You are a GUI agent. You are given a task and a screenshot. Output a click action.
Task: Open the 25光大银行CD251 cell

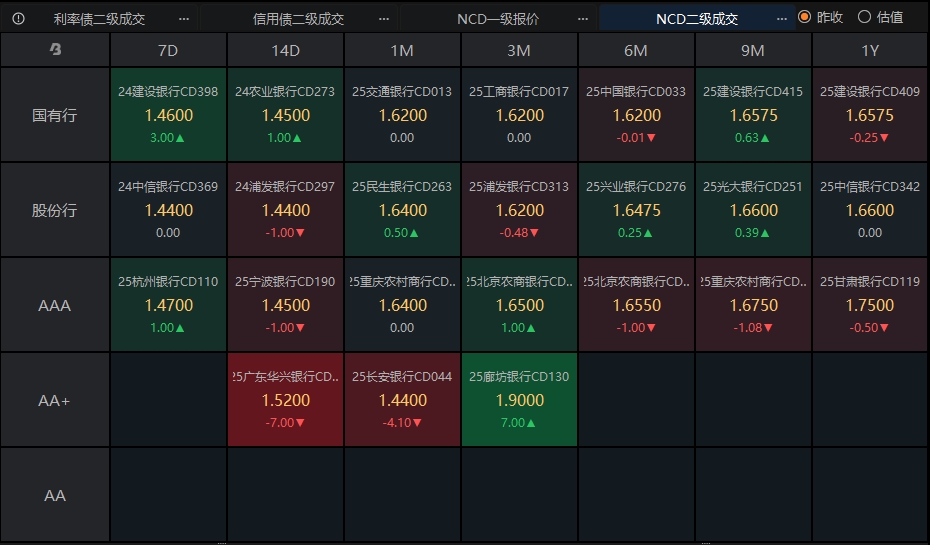[x=753, y=209]
